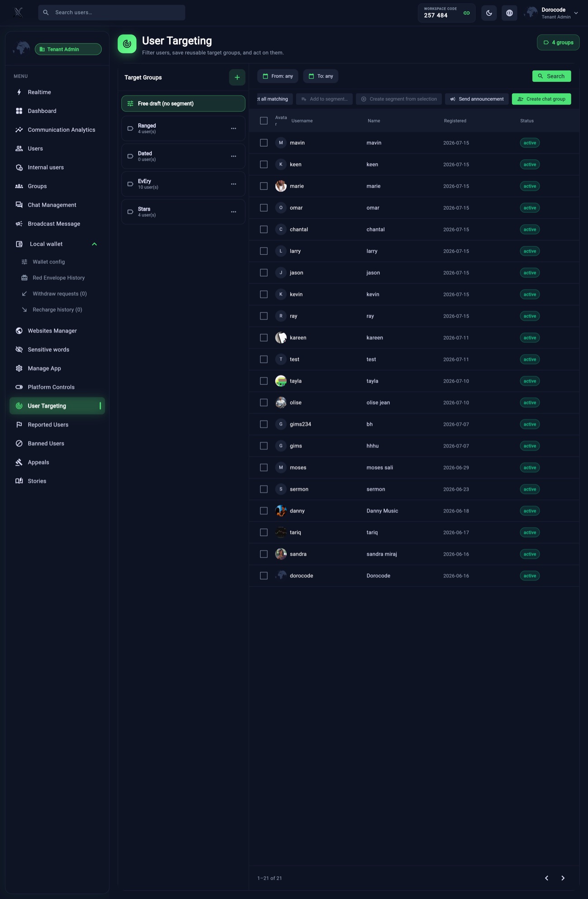Open the Appeals page
This screenshot has height=899, width=588.
[x=57, y=462]
